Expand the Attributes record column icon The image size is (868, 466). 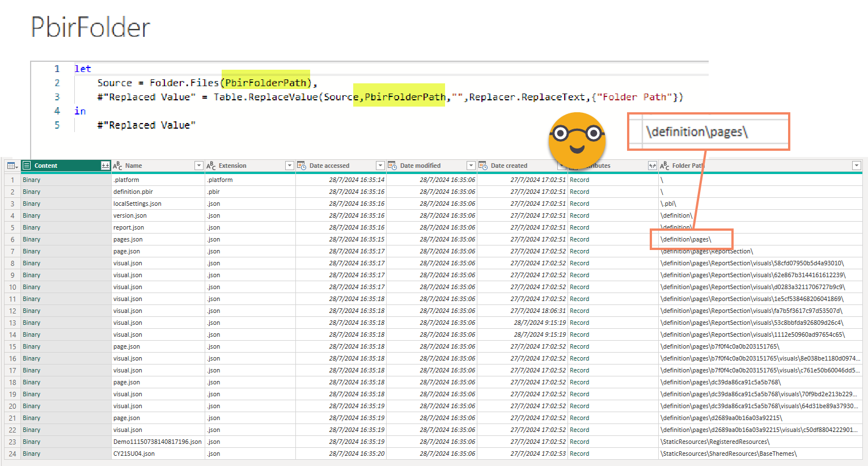point(652,166)
